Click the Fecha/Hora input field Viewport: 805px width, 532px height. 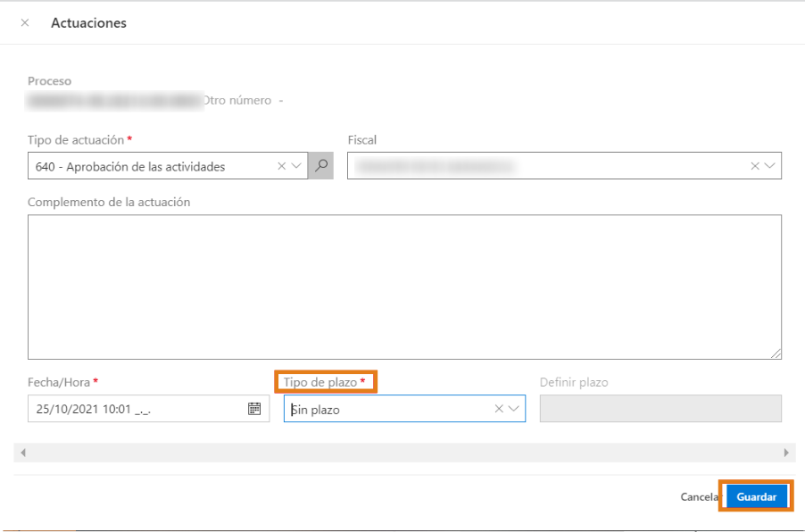(134, 409)
